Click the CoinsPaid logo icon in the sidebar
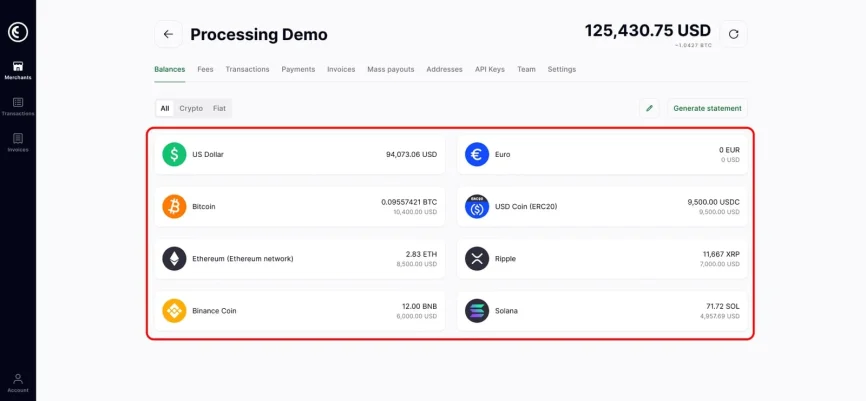Image resolution: width=866 pixels, height=401 pixels. tap(18, 32)
